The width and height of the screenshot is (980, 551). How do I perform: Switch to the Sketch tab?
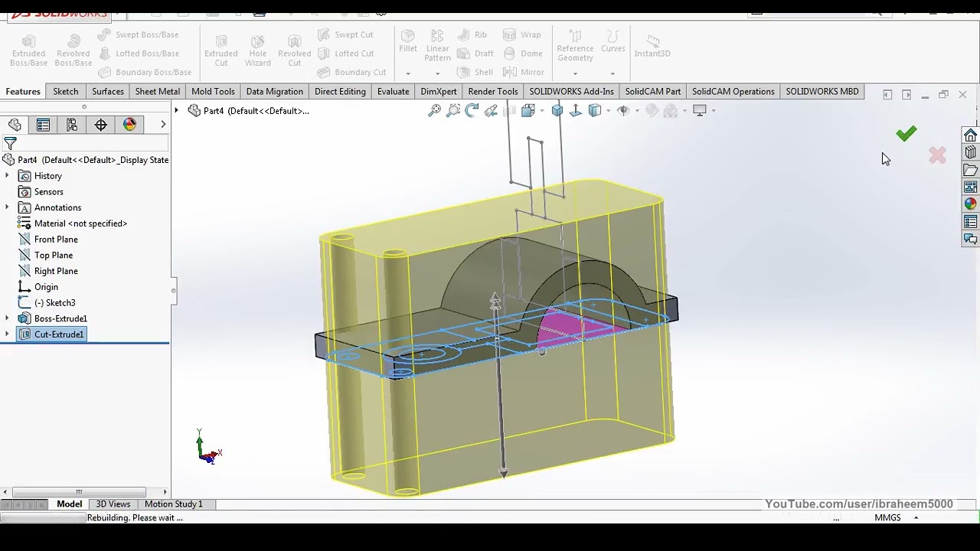click(x=66, y=92)
